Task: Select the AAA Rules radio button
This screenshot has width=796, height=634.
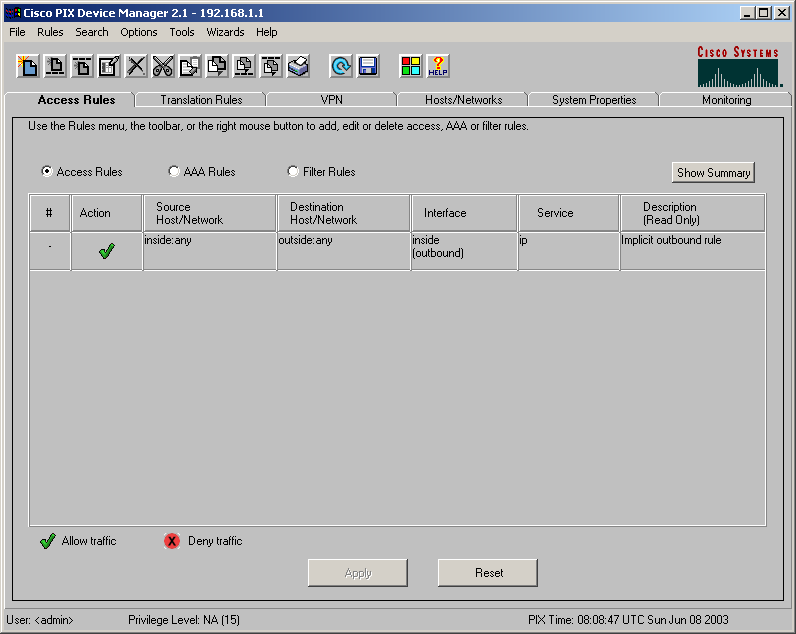Action: pos(174,172)
